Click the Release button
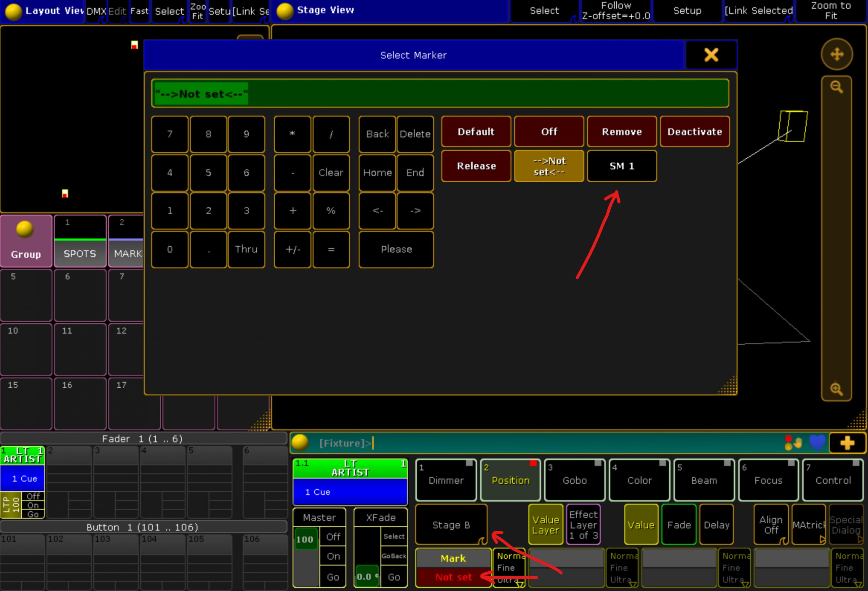 [476, 166]
